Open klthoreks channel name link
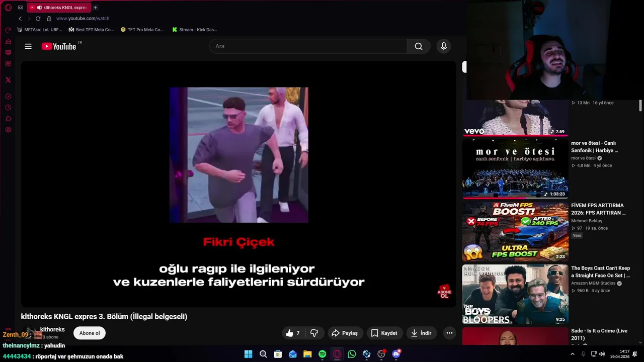This screenshot has height=362, width=644. (x=52, y=329)
